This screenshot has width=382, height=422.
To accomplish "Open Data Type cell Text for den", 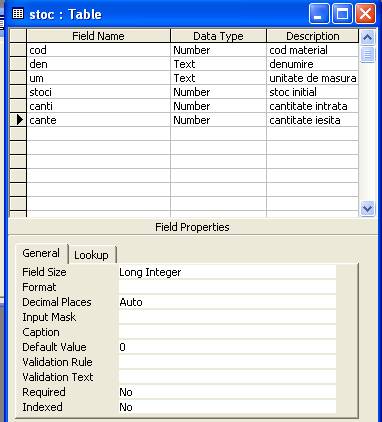I will click(218, 64).
